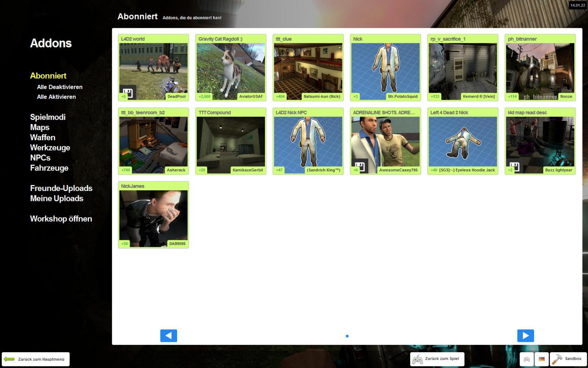Select the NickJames addon thumbnail

[153, 215]
